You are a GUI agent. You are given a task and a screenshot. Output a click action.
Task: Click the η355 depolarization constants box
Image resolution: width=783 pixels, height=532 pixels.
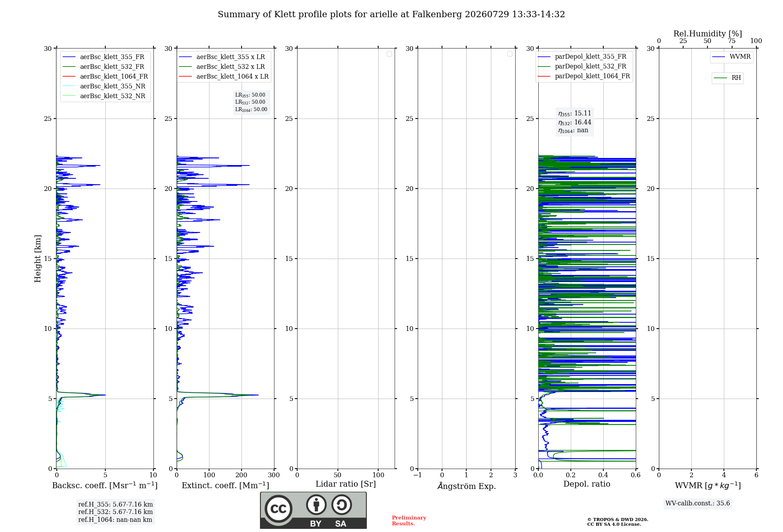(575, 122)
